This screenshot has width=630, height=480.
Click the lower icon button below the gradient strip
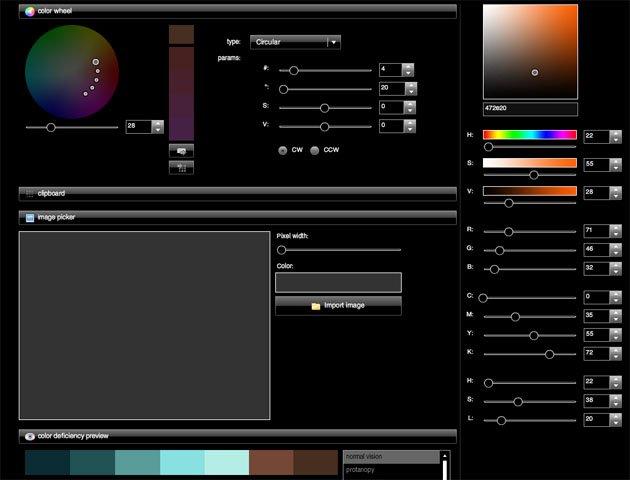click(181, 167)
